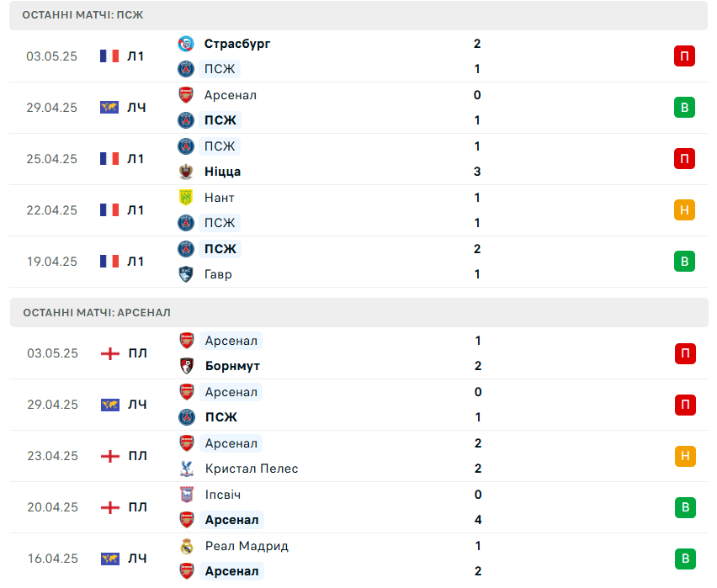The height and width of the screenshot is (588, 717).
Task: Select Реал Мадрид team name
Action: (x=247, y=546)
